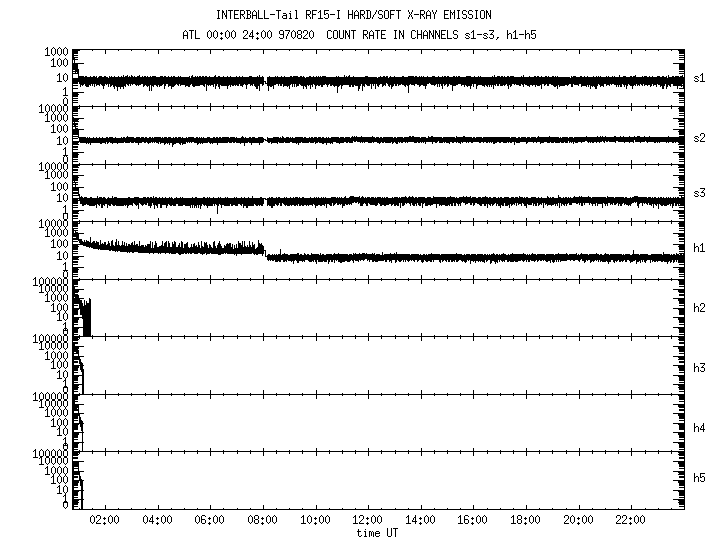Click the "time UT" axis label
The width and height of the screenshot is (720, 550).
380,533
